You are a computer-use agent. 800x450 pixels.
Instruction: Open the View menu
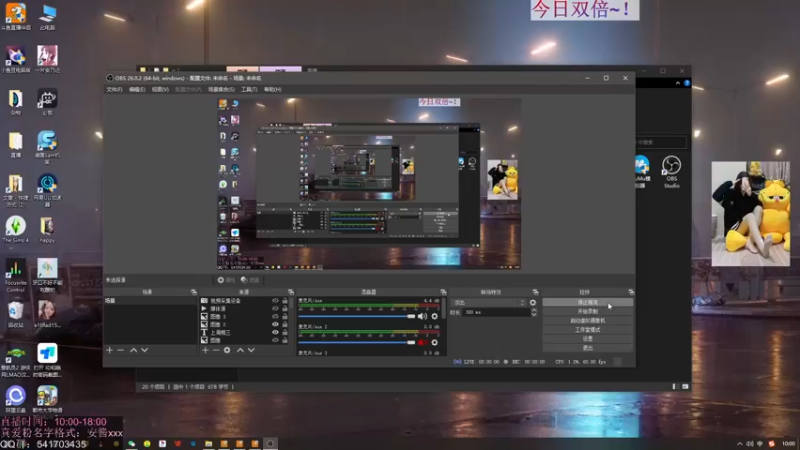(x=160, y=89)
